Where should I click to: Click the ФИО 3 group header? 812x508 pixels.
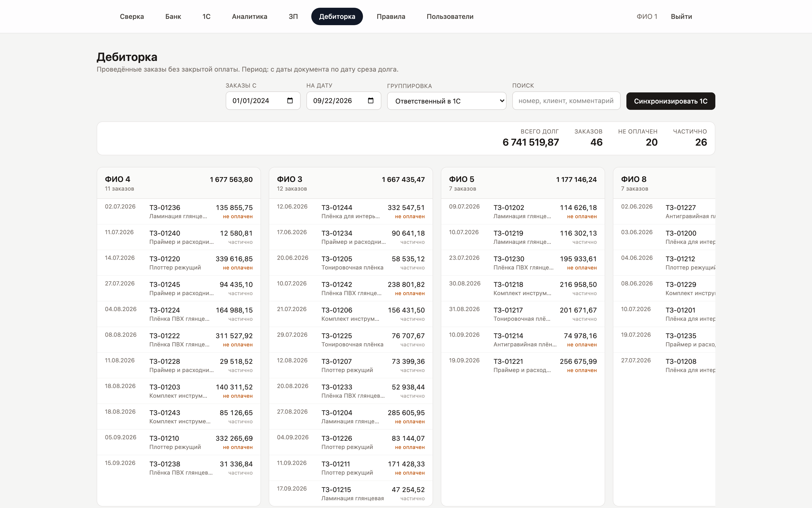click(351, 183)
